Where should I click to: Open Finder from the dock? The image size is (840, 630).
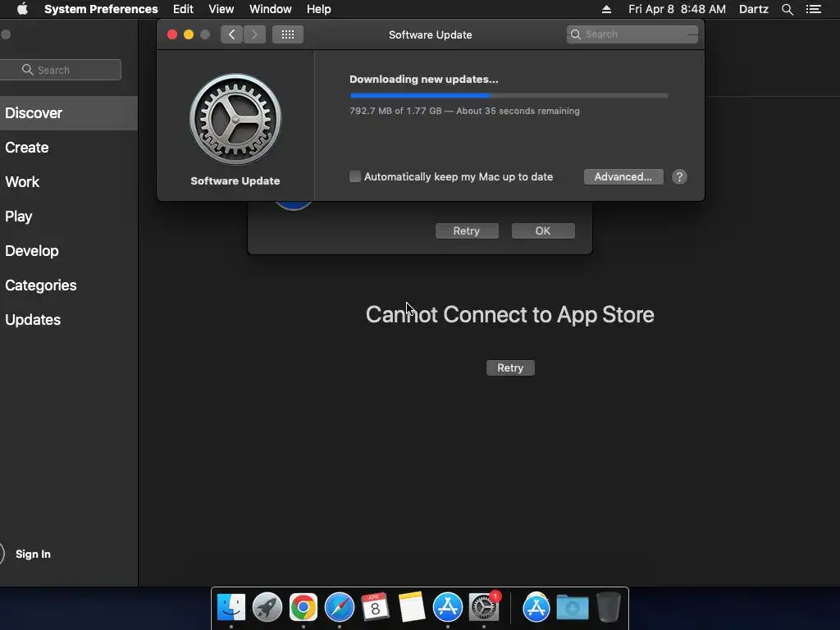click(231, 607)
